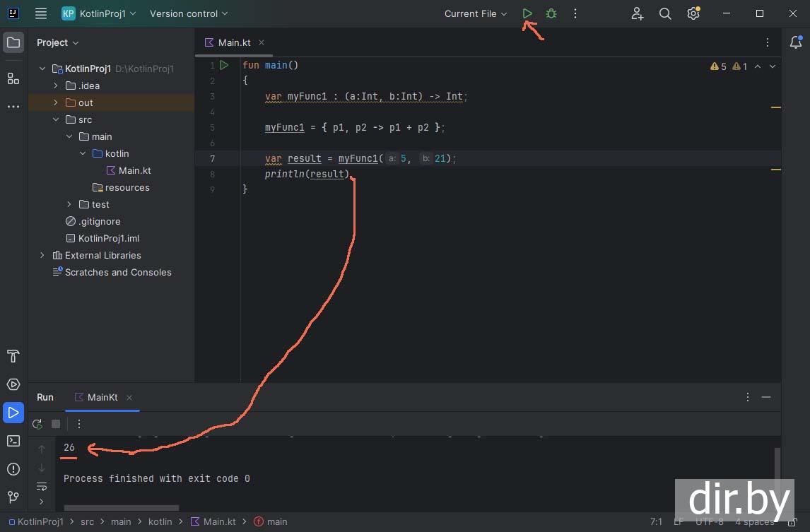This screenshot has width=810, height=532.
Task: Run the current file with green play button
Action: (527, 13)
